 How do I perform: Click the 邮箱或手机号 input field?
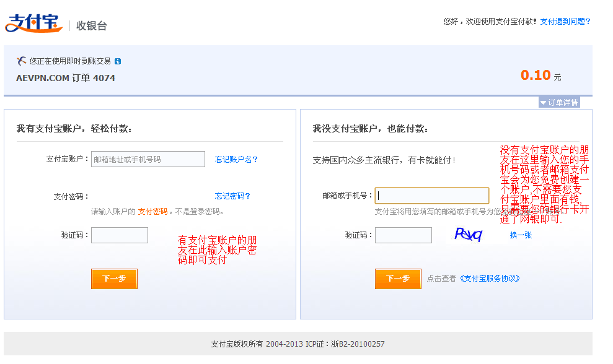432,195
